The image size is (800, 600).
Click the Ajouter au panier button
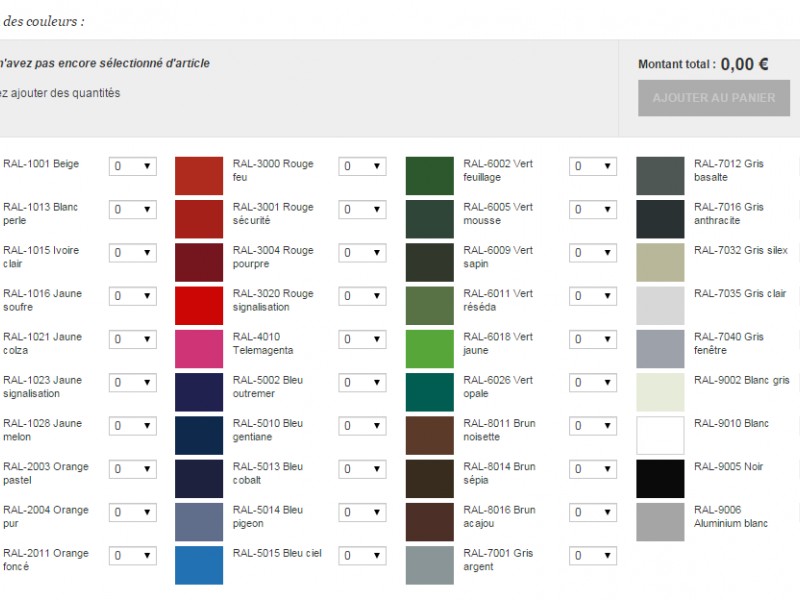click(713, 98)
